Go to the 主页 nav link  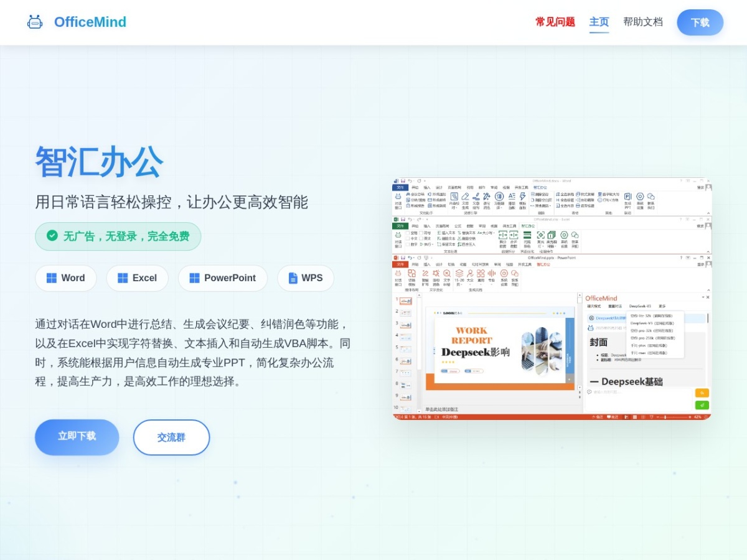pyautogui.click(x=599, y=22)
